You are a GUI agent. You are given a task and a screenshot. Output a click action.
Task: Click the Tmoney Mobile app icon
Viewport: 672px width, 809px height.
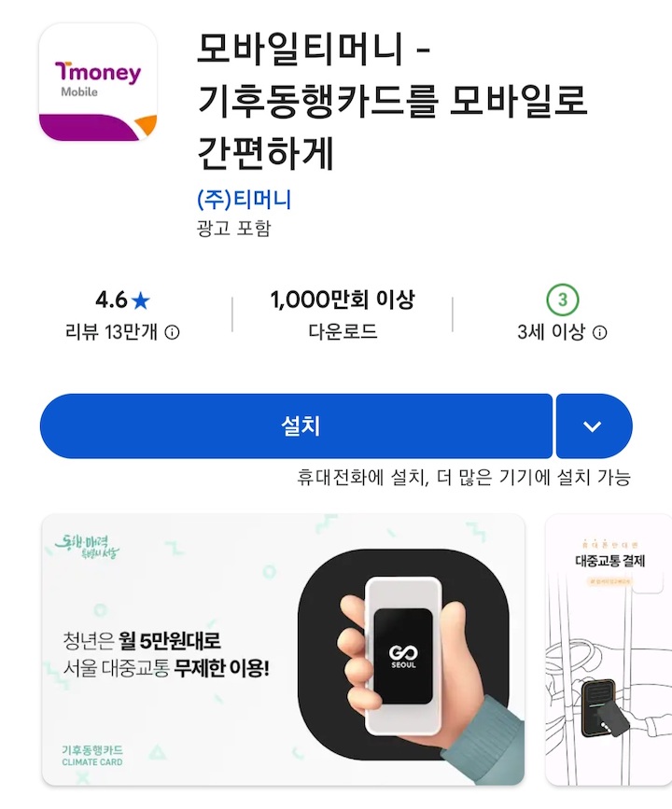coord(98,82)
